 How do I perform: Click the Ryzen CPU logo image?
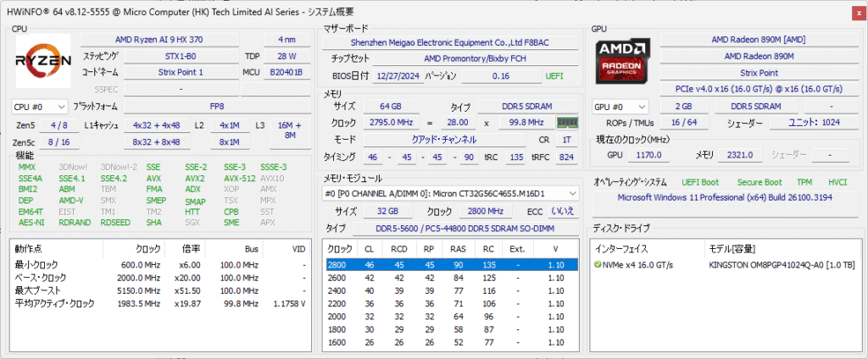tap(43, 61)
